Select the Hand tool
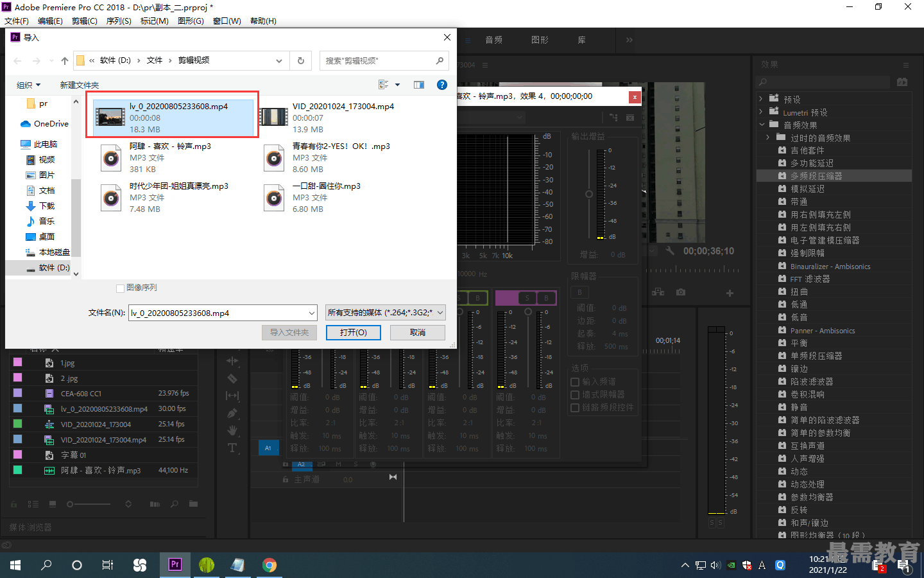Image resolution: width=924 pixels, height=578 pixels. (232, 430)
